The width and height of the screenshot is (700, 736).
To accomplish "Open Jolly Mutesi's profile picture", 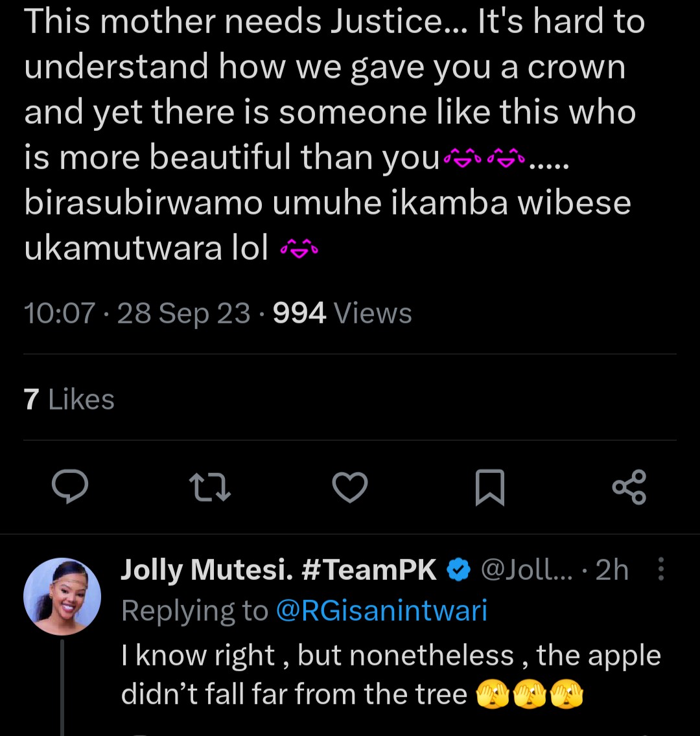I will coord(62,596).
